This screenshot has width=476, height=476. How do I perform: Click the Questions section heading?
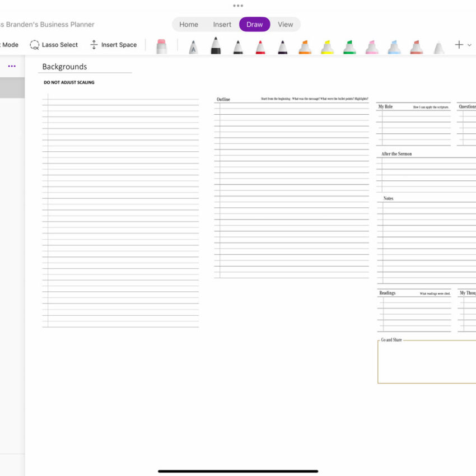[467, 106]
